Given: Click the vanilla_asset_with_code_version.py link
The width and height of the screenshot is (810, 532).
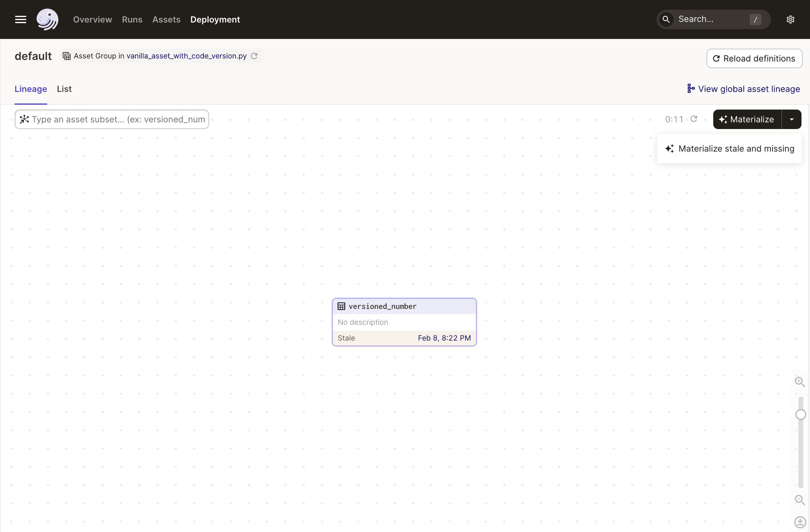Looking at the screenshot, I should pos(187,56).
